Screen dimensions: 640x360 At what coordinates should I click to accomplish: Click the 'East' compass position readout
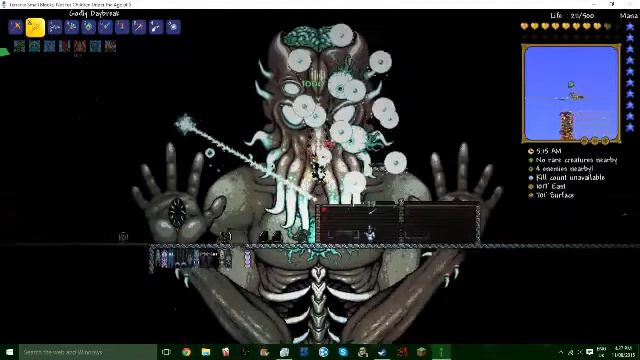coord(551,187)
